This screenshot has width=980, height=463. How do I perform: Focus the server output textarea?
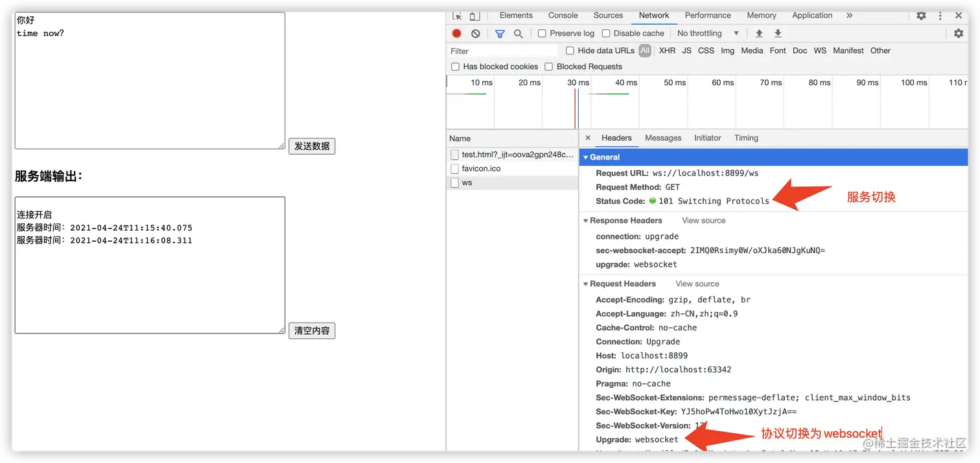pyautogui.click(x=150, y=265)
